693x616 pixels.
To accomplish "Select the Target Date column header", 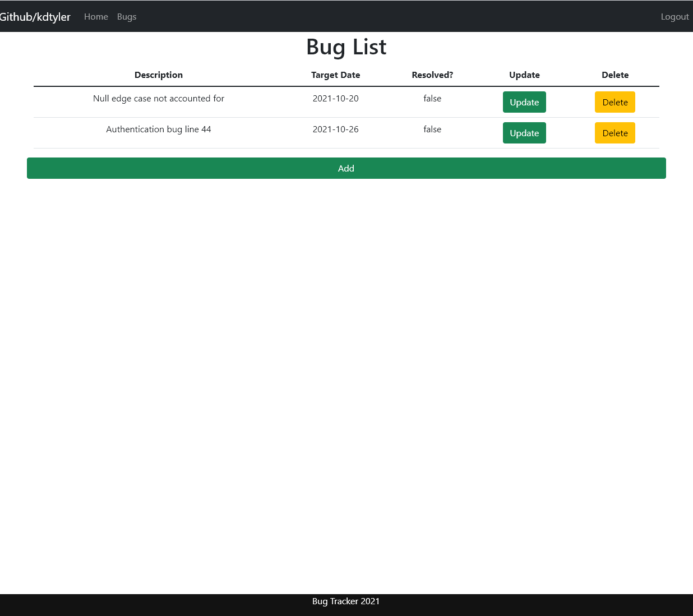I will [336, 75].
